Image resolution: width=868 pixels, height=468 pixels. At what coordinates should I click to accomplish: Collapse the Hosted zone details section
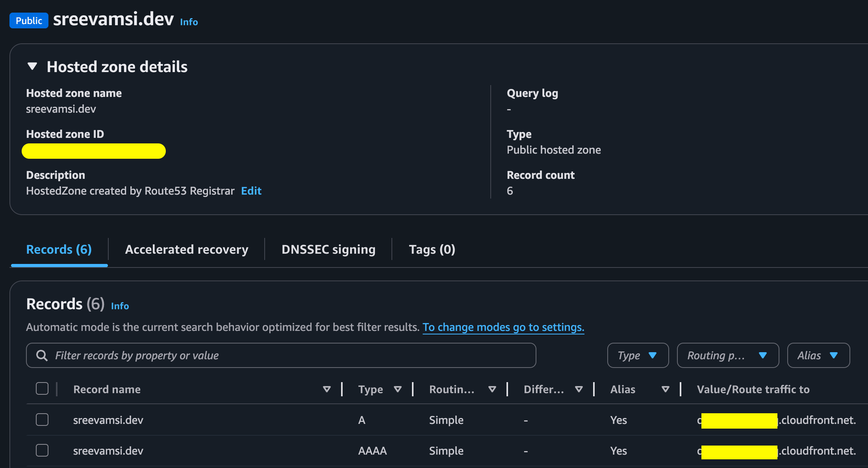[32, 67]
